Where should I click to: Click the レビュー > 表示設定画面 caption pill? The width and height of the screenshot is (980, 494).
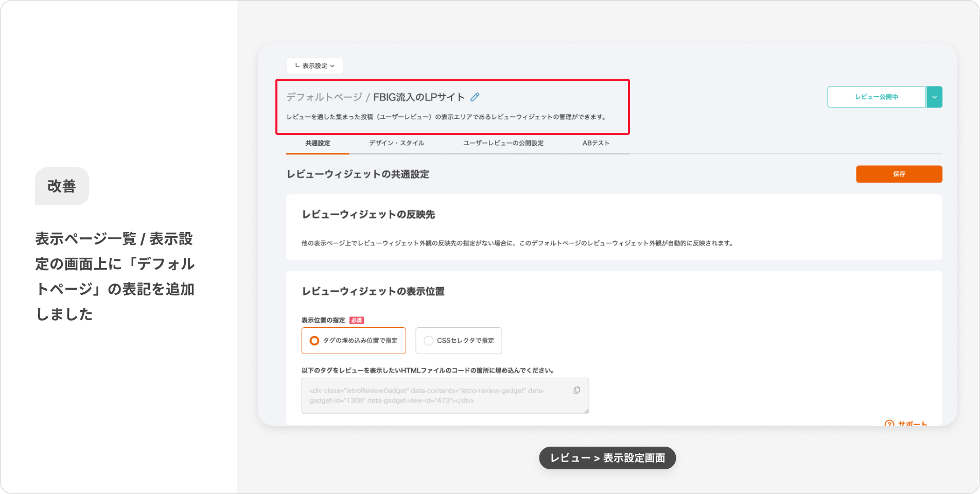607,458
